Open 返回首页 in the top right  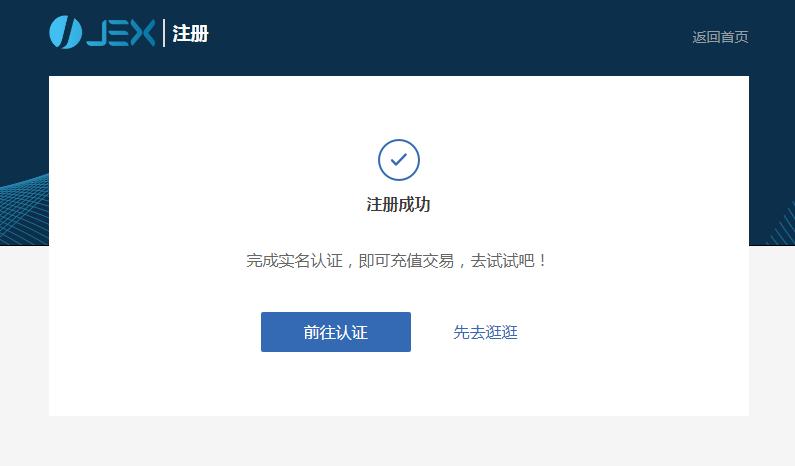point(720,37)
